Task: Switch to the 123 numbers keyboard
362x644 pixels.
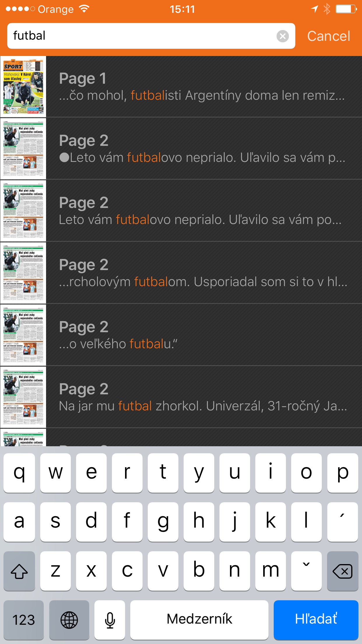Action: coord(24,620)
